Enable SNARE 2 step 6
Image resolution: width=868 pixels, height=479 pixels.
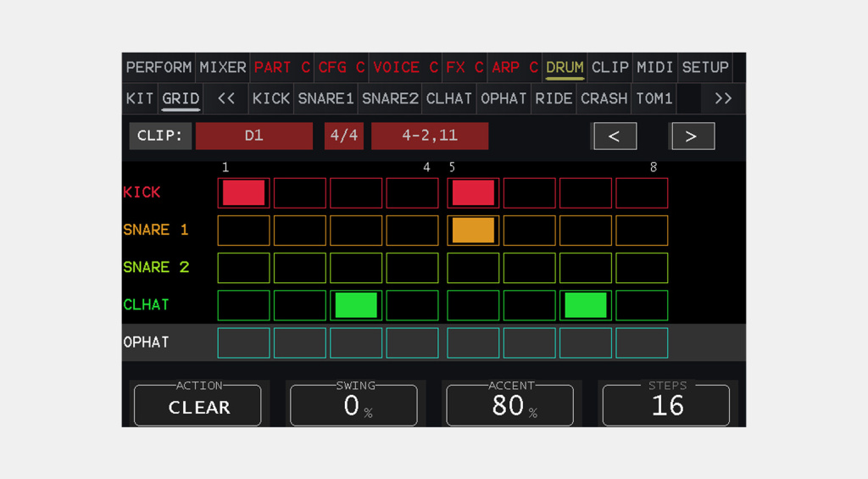tap(529, 268)
